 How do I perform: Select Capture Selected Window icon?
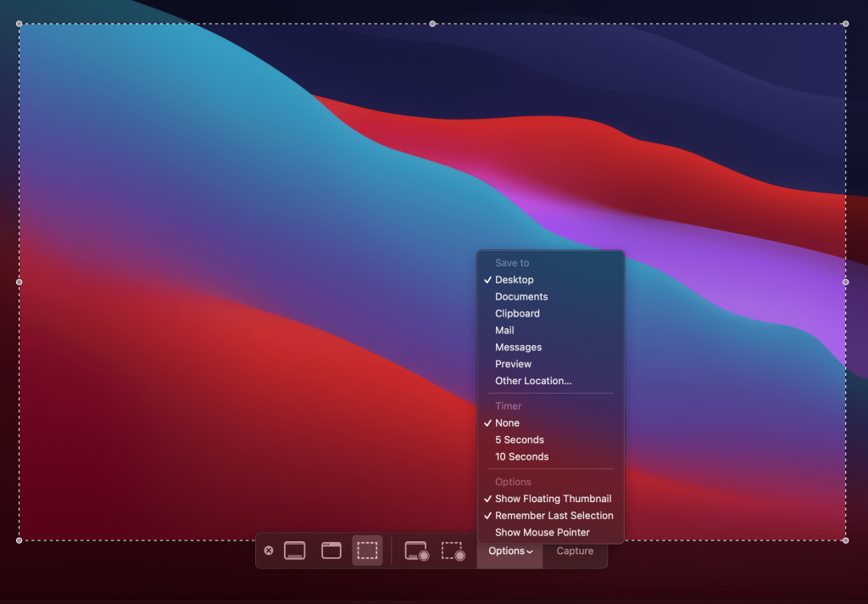[x=331, y=551]
